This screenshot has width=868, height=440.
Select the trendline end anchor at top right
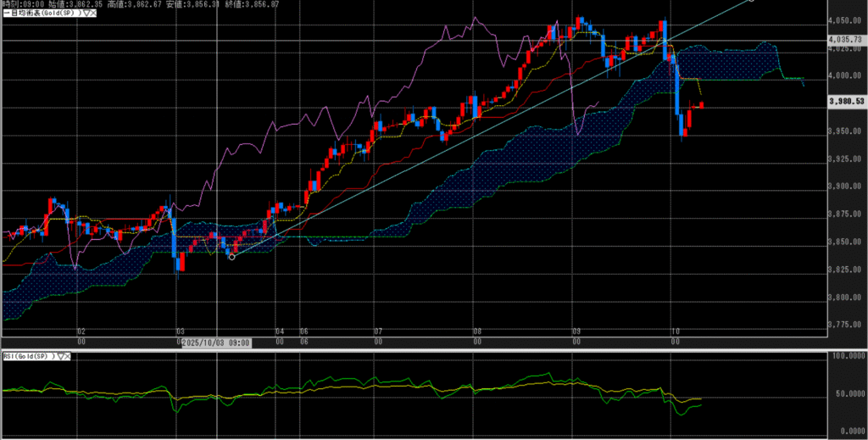[x=751, y=1]
